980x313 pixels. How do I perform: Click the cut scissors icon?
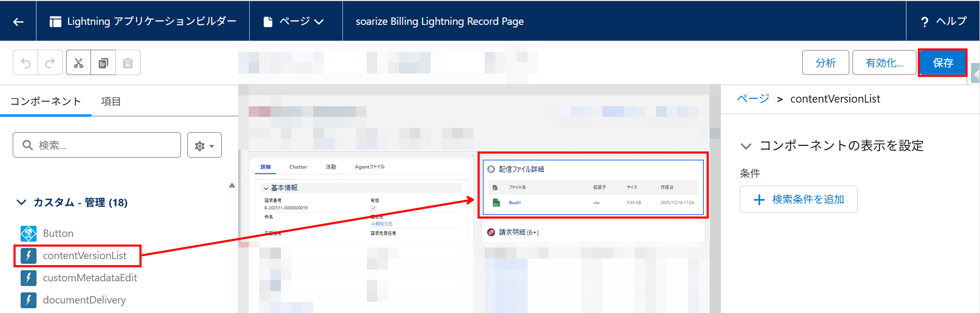point(78,63)
